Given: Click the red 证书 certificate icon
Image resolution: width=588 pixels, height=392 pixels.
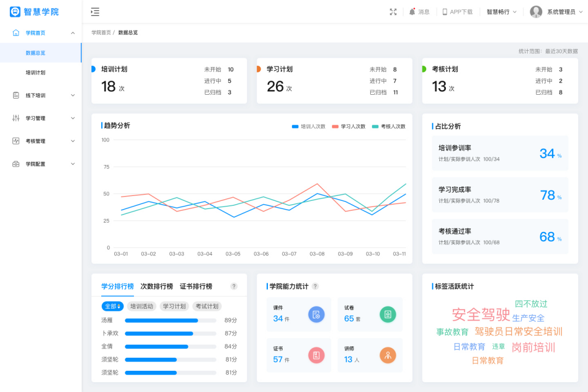Looking at the screenshot, I should (x=316, y=356).
